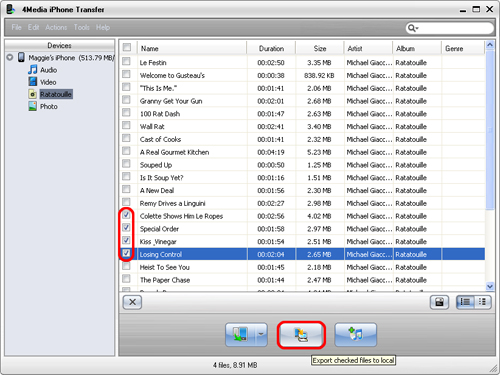This screenshot has height=375, width=500.
Task: Select the song A Real Gourmet Kitchen
Action: [174, 152]
